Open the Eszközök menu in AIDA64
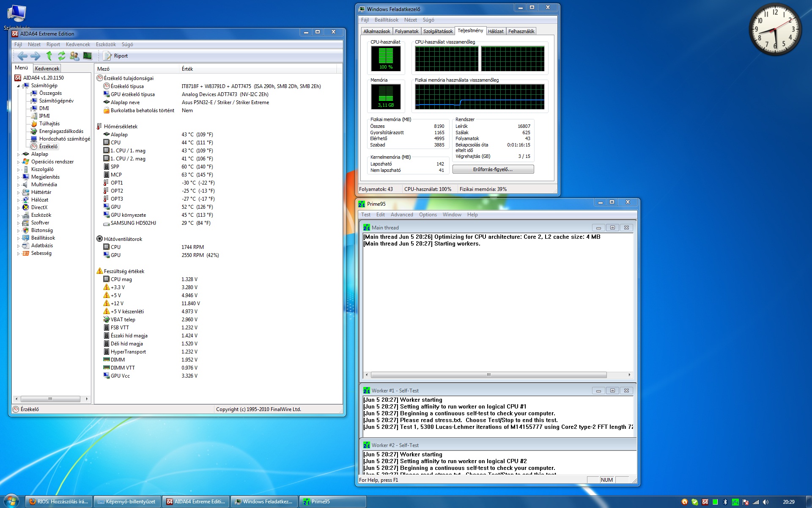Viewport: 812px width, 508px height. point(106,44)
